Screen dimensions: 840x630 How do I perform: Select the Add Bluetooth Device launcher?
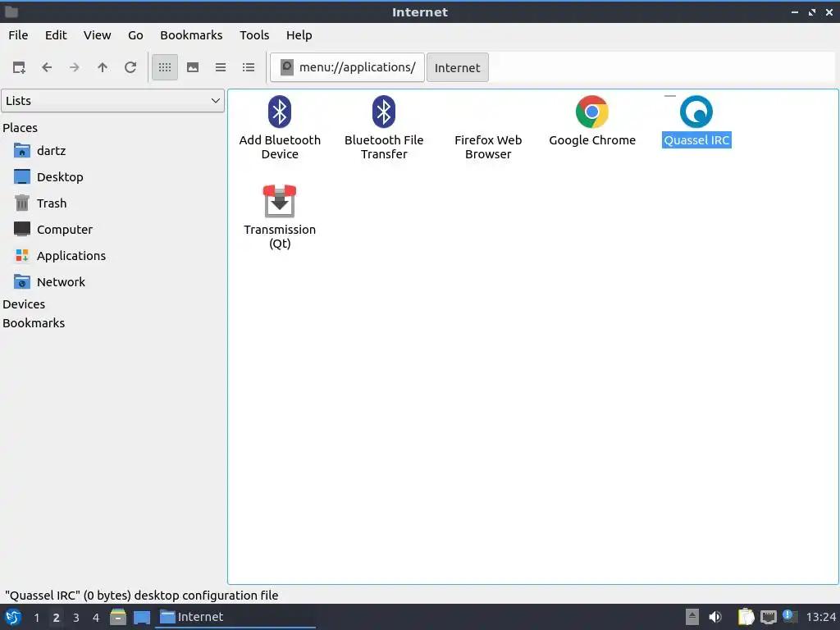[280, 127]
